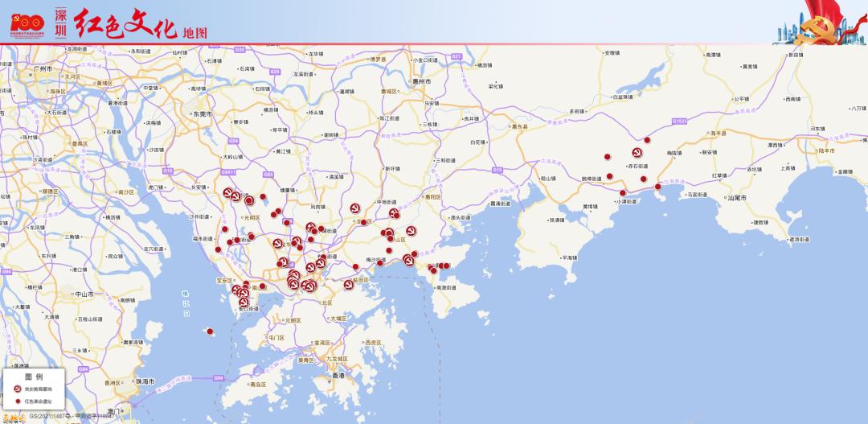Select the red dot marker beside G1523 highway
868x424 pixels.
click(x=647, y=140)
